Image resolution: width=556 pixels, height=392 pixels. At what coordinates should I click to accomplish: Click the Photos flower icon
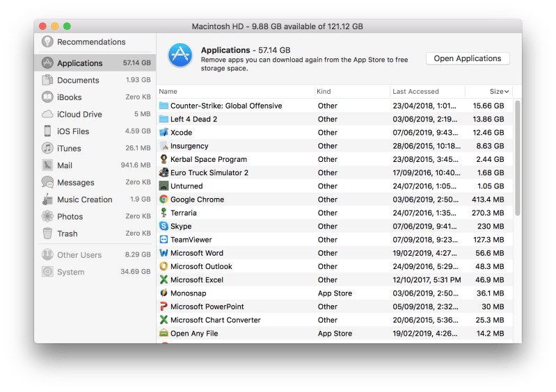(x=47, y=216)
